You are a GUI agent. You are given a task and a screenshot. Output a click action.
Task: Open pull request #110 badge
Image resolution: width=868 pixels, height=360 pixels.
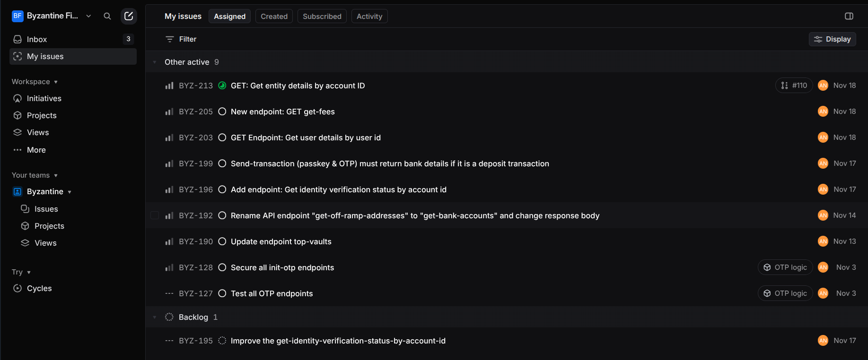tap(794, 86)
